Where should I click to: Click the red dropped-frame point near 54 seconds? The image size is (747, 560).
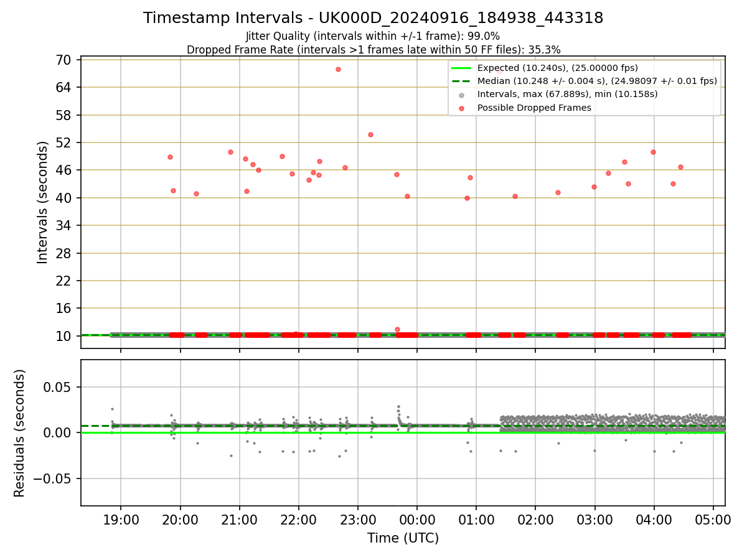370,134
